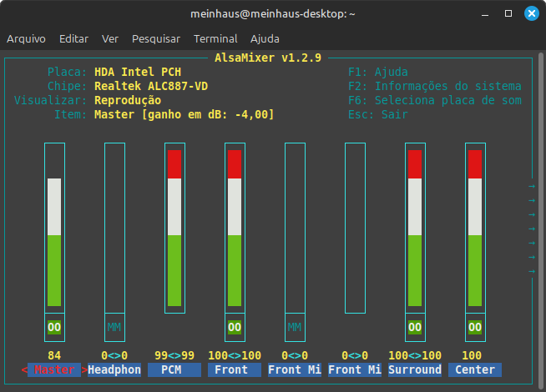Image resolution: width=546 pixels, height=392 pixels.
Task: Open the Pesquisar menu
Action: (156, 38)
